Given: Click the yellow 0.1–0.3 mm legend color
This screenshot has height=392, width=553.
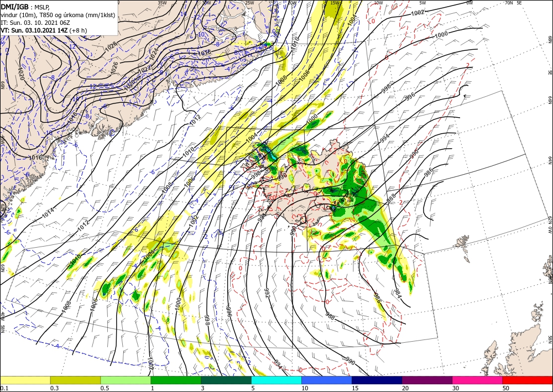Looking at the screenshot, I should coord(25,380).
